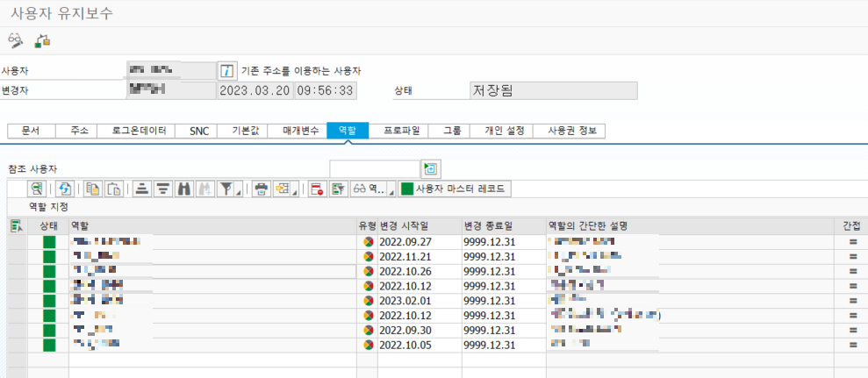Click the 사용자 마스터 레코드 button
The image size is (868, 378).
pyautogui.click(x=455, y=189)
